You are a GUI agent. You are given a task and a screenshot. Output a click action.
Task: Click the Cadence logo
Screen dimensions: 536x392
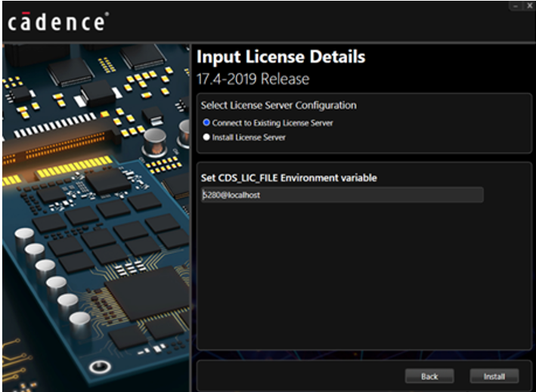pyautogui.click(x=58, y=21)
